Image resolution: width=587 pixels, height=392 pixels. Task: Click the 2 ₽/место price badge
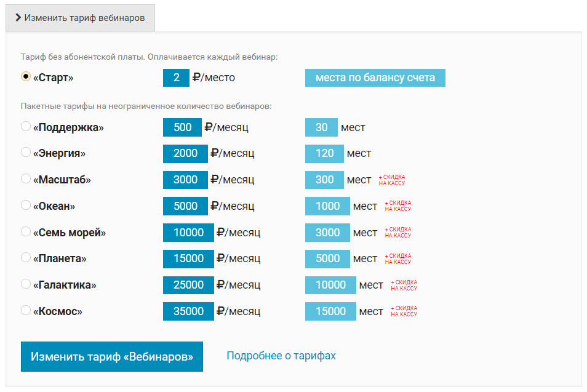pyautogui.click(x=176, y=78)
